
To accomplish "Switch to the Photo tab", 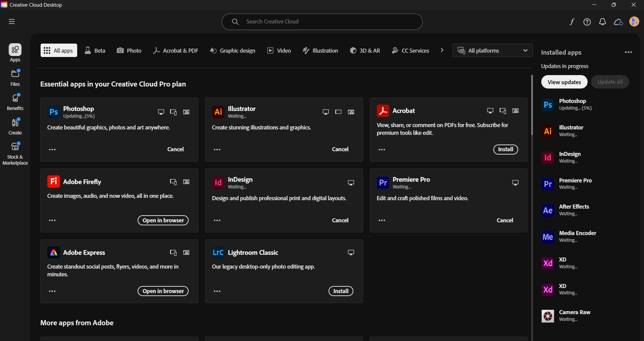I will 129,50.
